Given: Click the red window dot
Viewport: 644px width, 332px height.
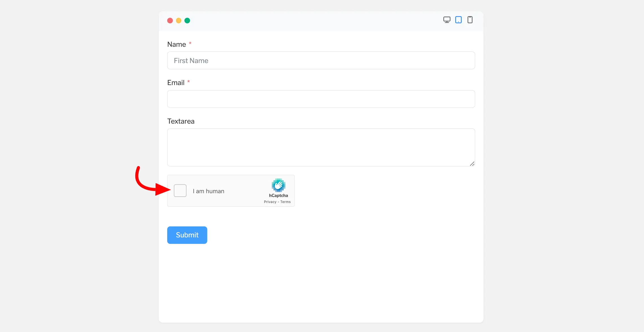Looking at the screenshot, I should pos(170,21).
